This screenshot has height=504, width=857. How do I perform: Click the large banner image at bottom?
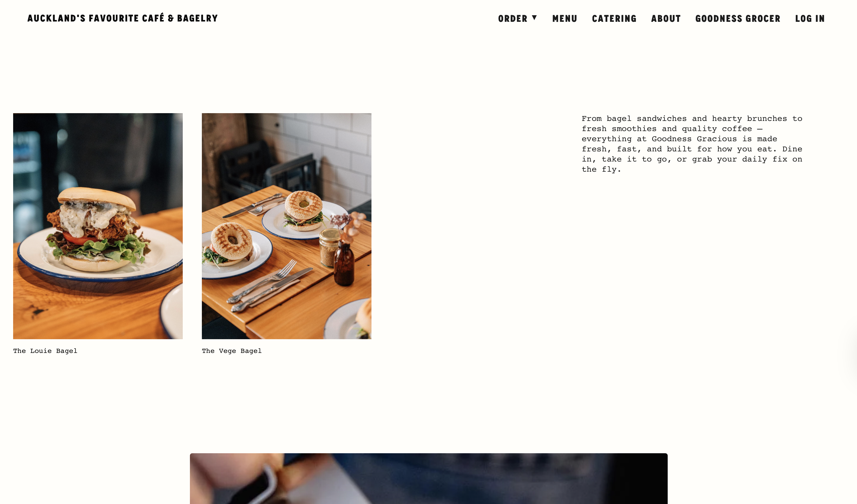coord(428,479)
